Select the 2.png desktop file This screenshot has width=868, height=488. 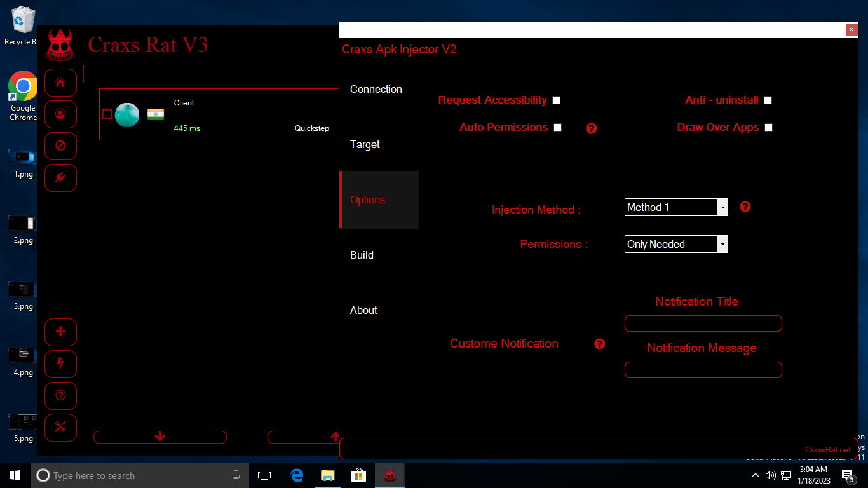(x=23, y=229)
